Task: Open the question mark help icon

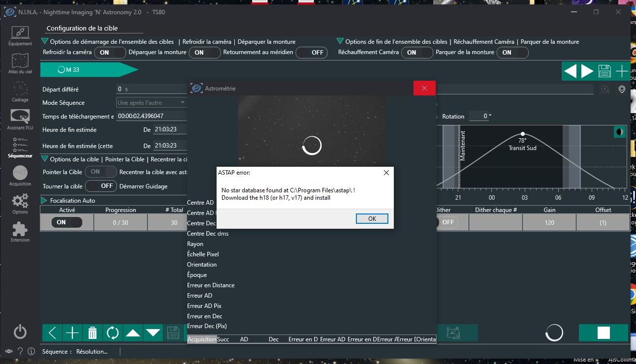Action: [x=20, y=352]
